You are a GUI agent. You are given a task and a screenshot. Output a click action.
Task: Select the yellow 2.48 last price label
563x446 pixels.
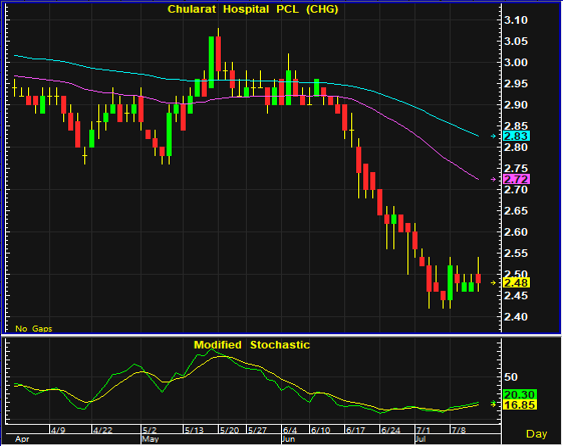pyautogui.click(x=516, y=283)
